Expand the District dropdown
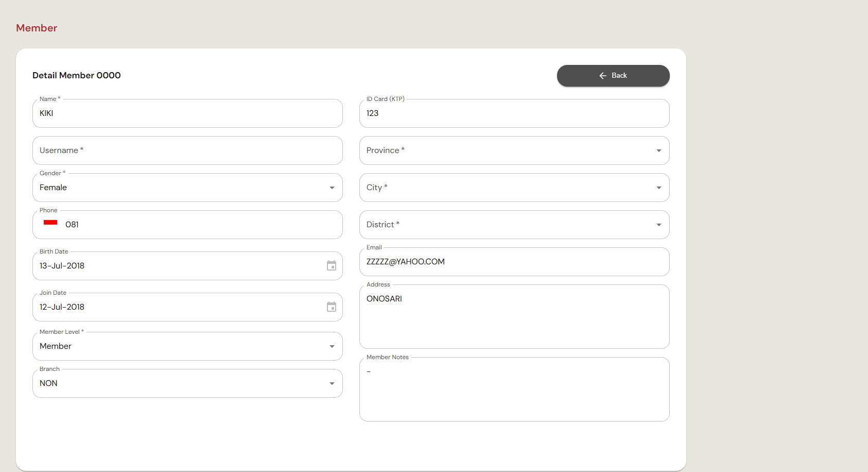The height and width of the screenshot is (472, 868). [514, 225]
